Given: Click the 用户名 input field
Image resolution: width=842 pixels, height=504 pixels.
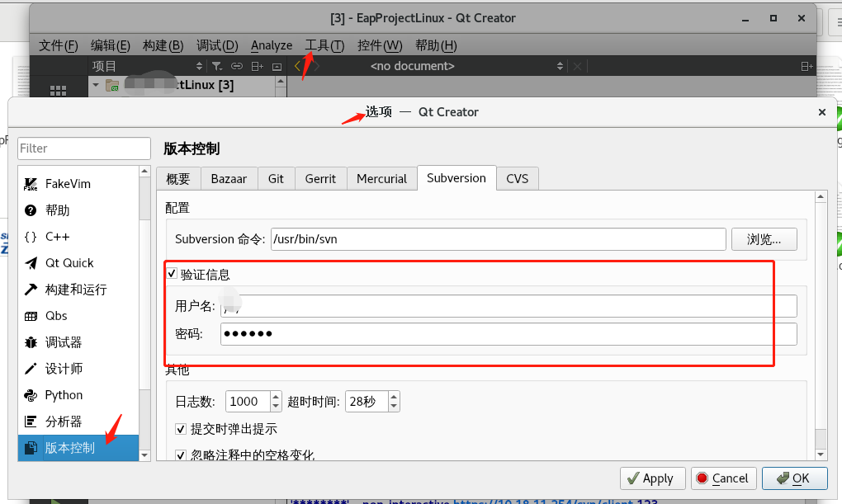Looking at the screenshot, I should pos(509,306).
